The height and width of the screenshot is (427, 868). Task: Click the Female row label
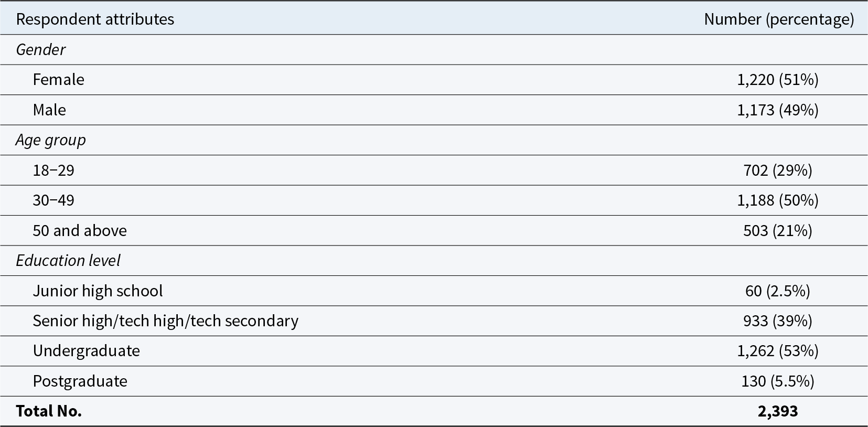coord(58,80)
